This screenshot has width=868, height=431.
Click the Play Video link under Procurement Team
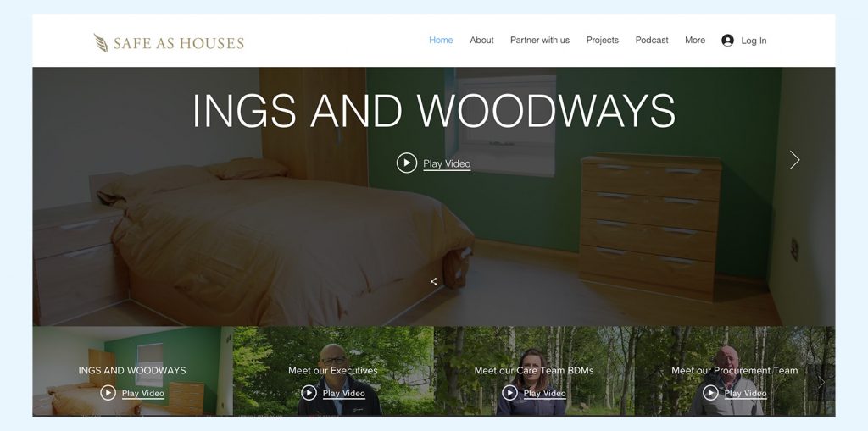pos(746,394)
